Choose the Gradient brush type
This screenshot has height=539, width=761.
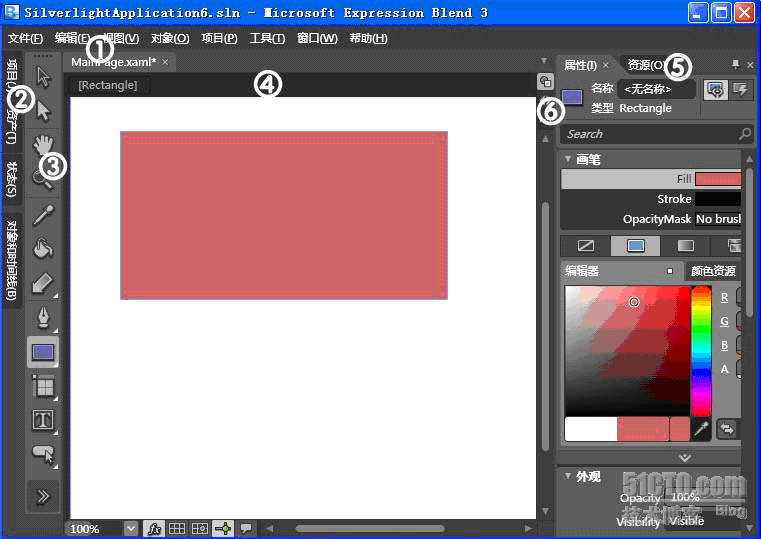pos(685,246)
